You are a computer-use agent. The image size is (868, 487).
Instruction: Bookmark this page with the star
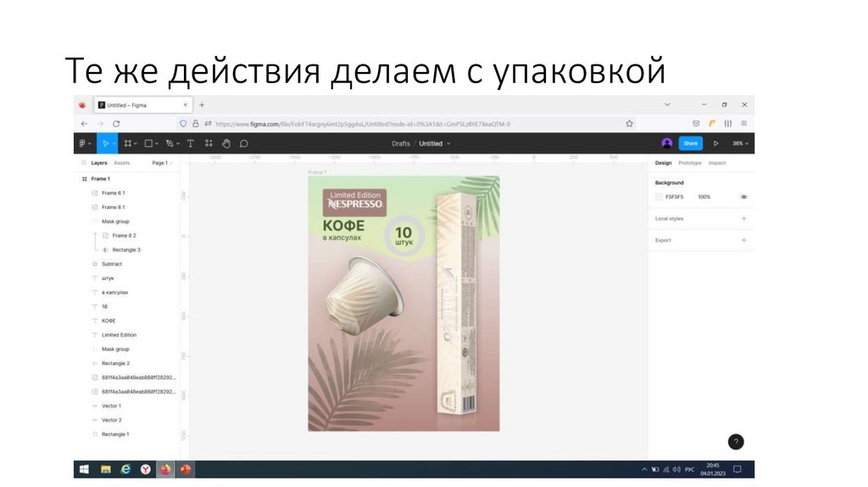(x=630, y=124)
